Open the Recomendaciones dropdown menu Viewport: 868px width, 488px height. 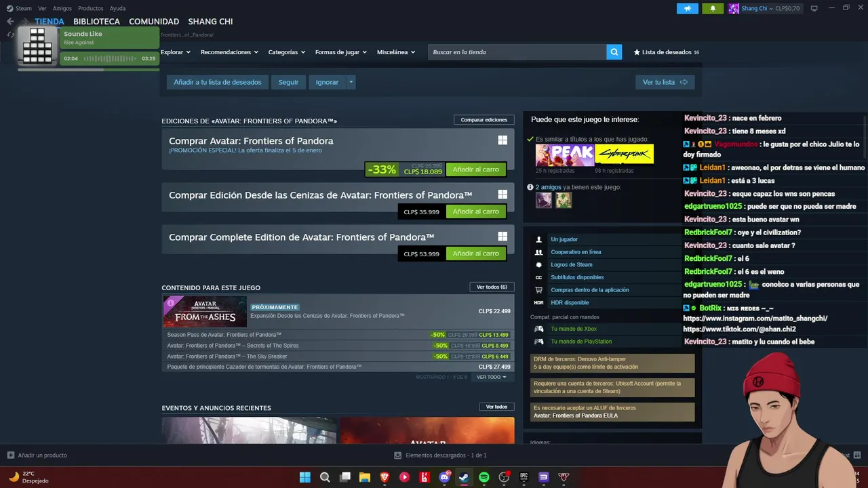pos(229,52)
